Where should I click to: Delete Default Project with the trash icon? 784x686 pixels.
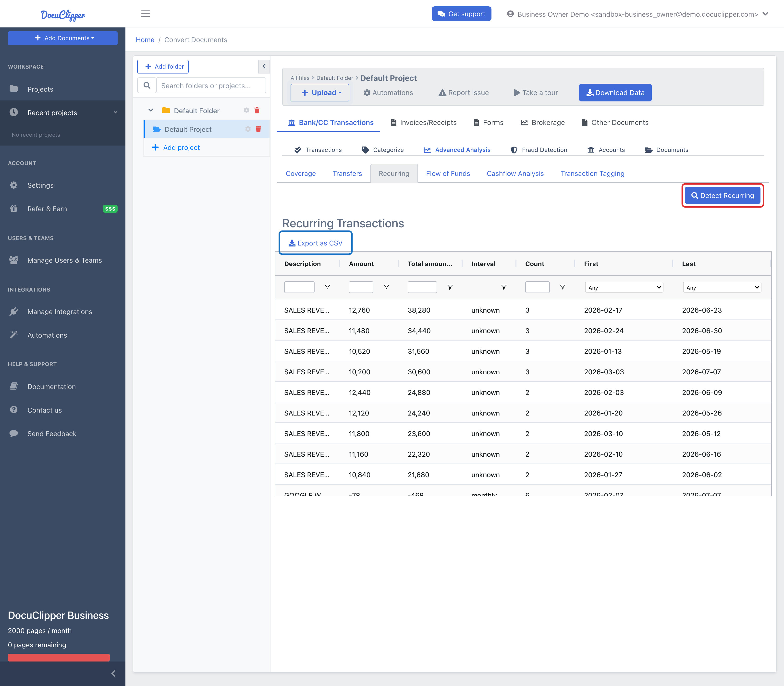pos(258,129)
